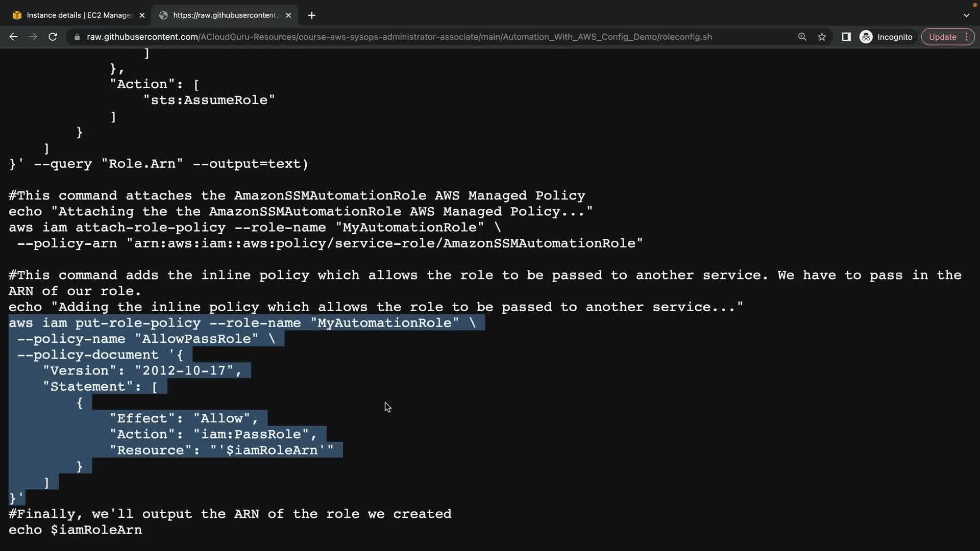980x551 pixels.
Task: Open the browser side panel
Action: click(846, 37)
